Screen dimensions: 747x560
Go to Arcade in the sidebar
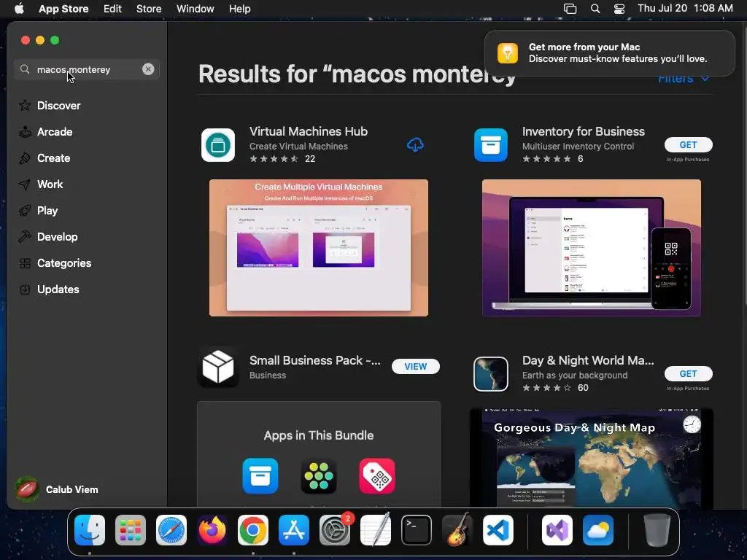[x=45, y=131]
